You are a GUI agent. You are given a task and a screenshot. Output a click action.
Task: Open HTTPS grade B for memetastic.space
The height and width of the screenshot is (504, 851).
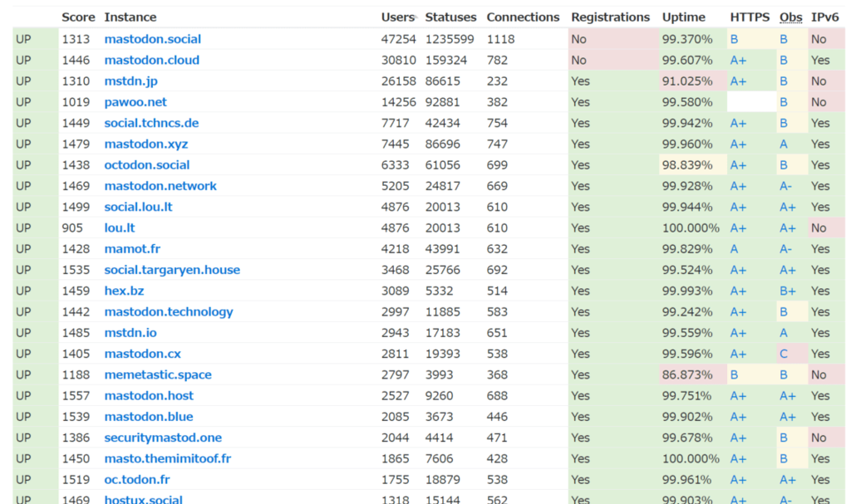(x=734, y=374)
